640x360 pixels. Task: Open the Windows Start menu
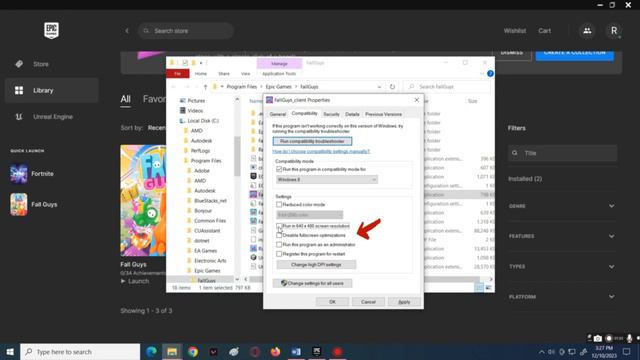click(x=10, y=351)
